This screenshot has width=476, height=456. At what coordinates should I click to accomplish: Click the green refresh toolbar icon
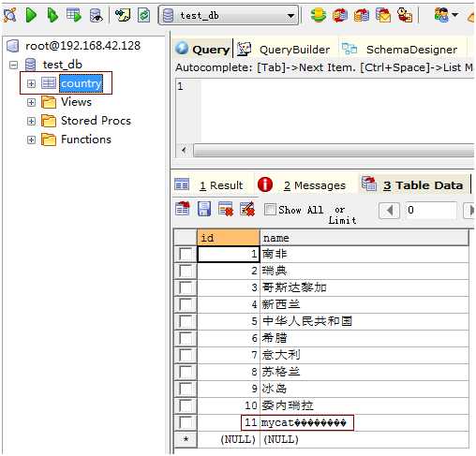point(144,15)
